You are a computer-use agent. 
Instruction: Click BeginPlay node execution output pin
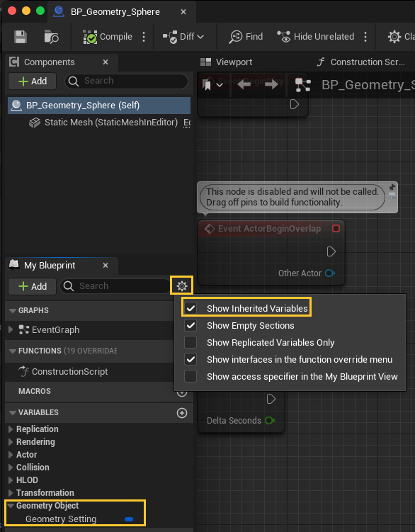[294, 104]
